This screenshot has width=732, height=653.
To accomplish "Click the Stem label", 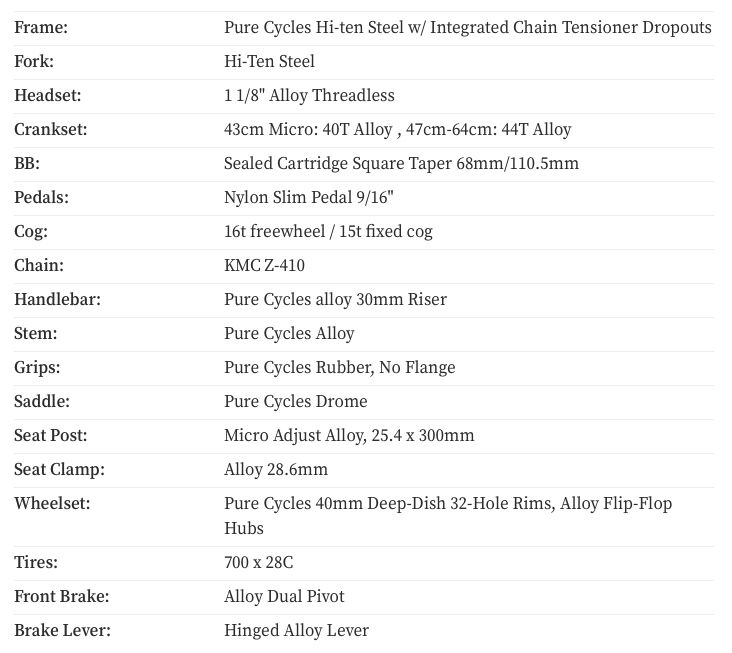I will (x=35, y=333).
